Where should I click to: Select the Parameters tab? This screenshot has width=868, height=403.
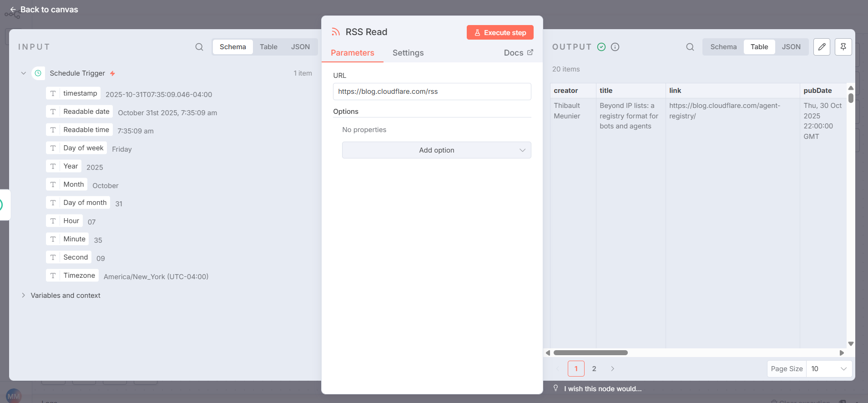pyautogui.click(x=352, y=53)
